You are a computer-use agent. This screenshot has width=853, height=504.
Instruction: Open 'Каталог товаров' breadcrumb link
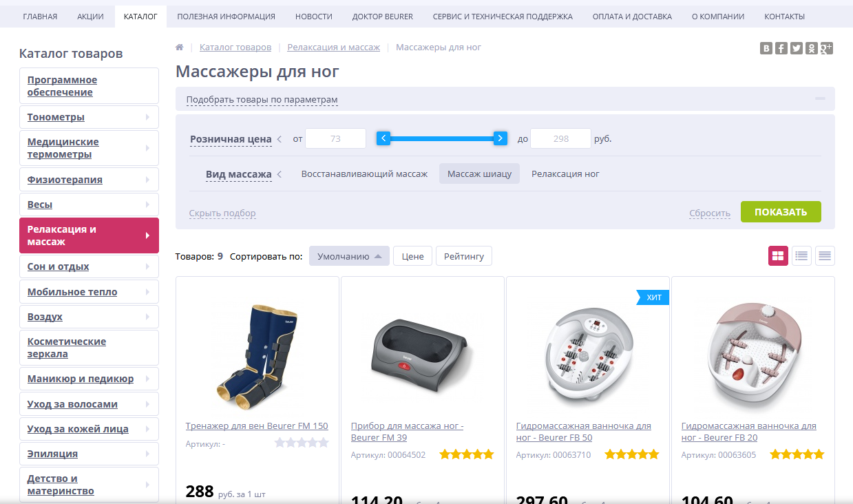pyautogui.click(x=235, y=48)
